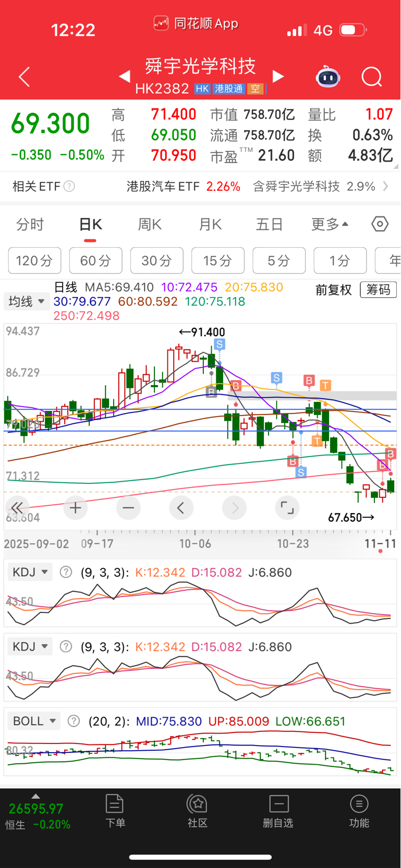The image size is (401, 868).
Task: Tap the orange 空 tag badge
Action: [x=254, y=89]
